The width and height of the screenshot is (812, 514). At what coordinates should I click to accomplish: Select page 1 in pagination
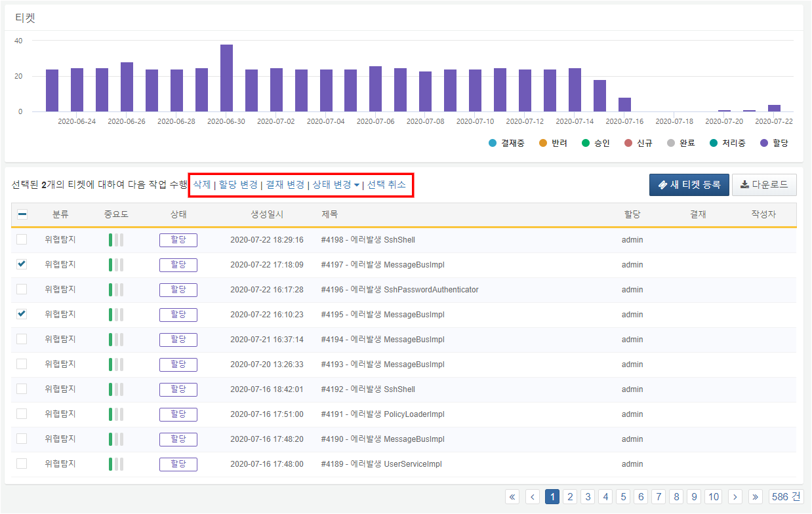[x=552, y=497]
